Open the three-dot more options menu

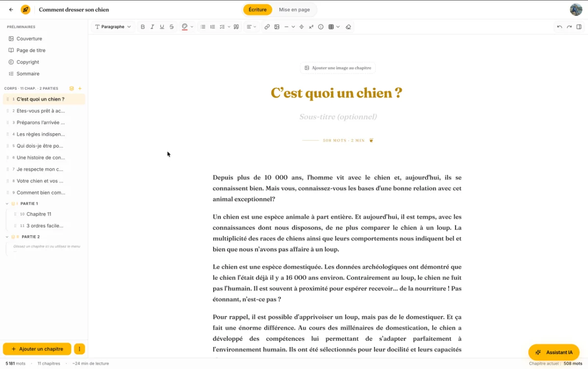(79, 349)
